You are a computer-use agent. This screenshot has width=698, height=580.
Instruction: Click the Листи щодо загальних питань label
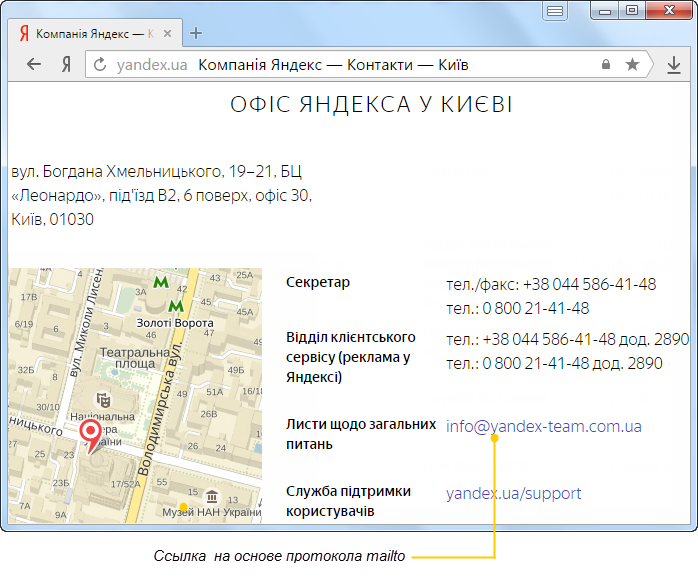361,434
